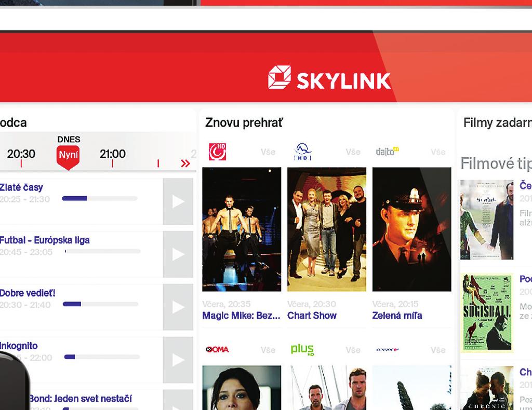Viewport: 532px width, 410px height.
Task: Advance the timeline with the double-arrow icon
Action: click(x=185, y=163)
